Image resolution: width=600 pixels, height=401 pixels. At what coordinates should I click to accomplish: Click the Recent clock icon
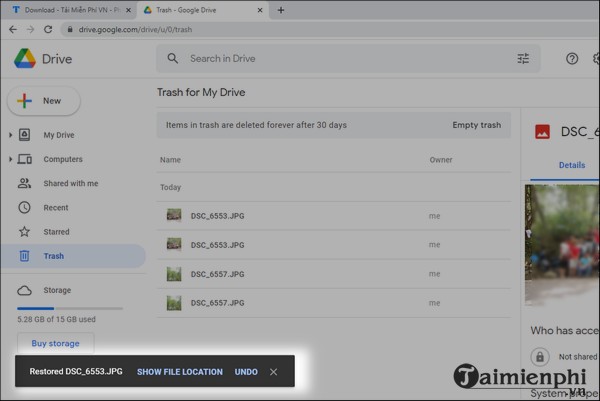pos(24,207)
